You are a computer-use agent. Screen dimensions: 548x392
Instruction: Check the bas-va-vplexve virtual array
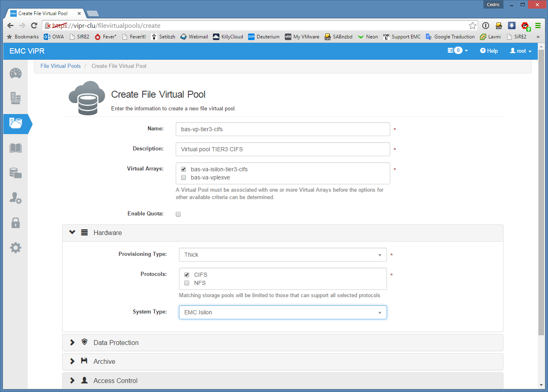pos(183,177)
